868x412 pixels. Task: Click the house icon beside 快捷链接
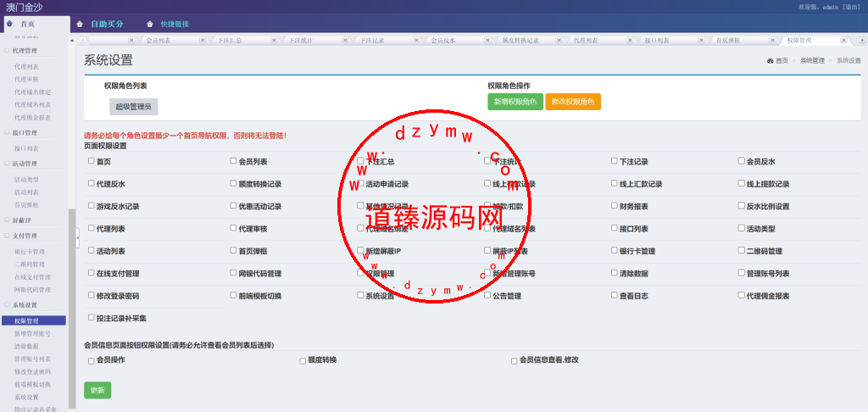[150, 24]
